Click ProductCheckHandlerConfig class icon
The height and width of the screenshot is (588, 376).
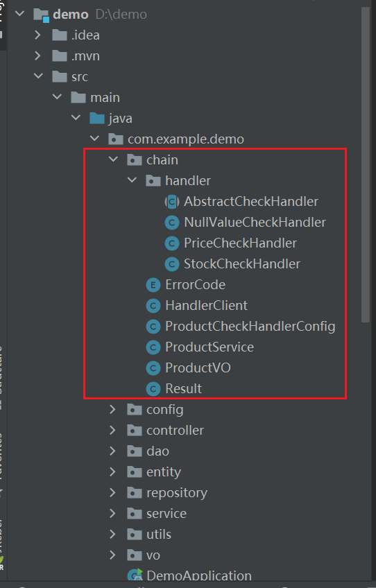pos(153,327)
